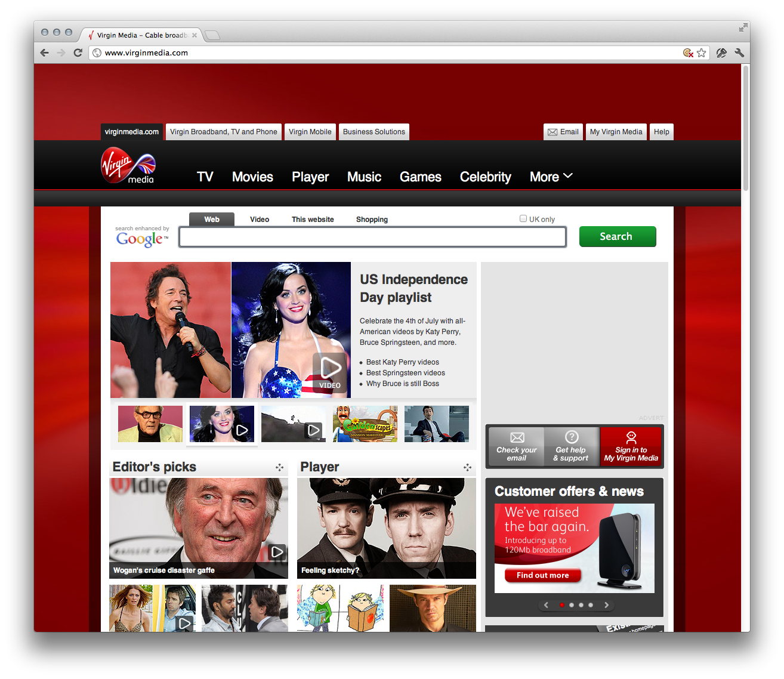Click the Sign in to My Virgin Media icon
Image resolution: width=784 pixels, height=679 pixels.
pyautogui.click(x=631, y=437)
